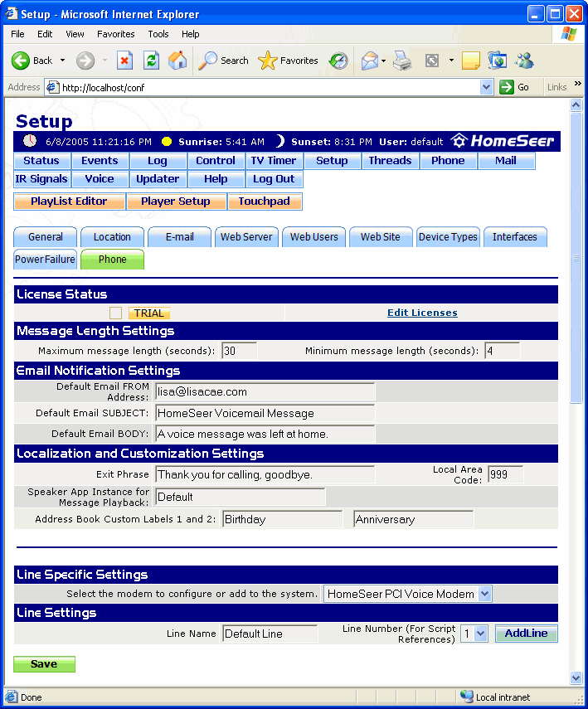Click the Anniversary custom label field
588x709 pixels.
coord(413,519)
